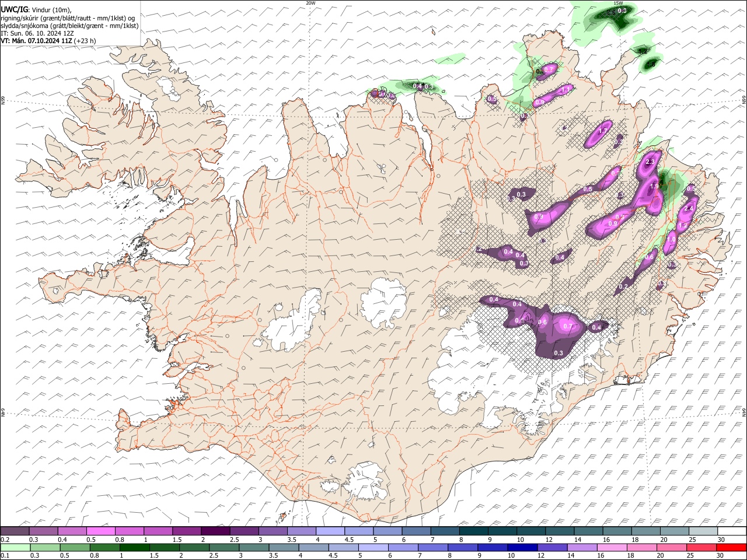Click the '2.4' precipitation value on the map
747x560 pixels.
(688, 209)
